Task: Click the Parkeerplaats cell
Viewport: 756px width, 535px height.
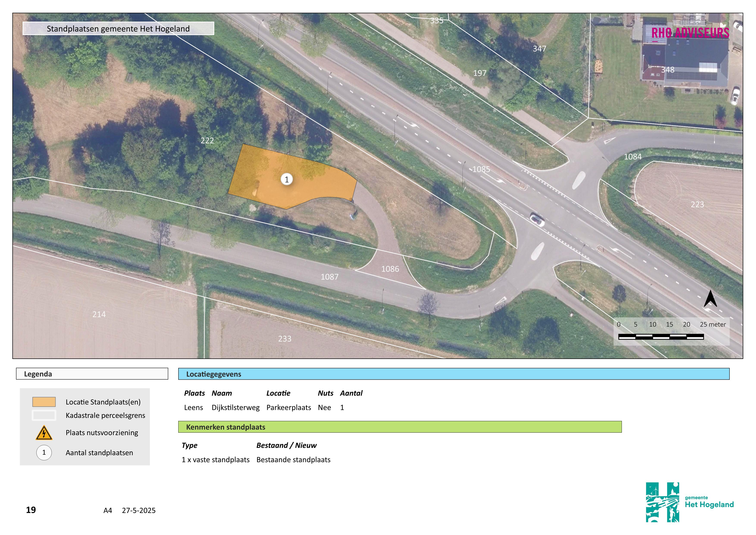Action: (289, 408)
